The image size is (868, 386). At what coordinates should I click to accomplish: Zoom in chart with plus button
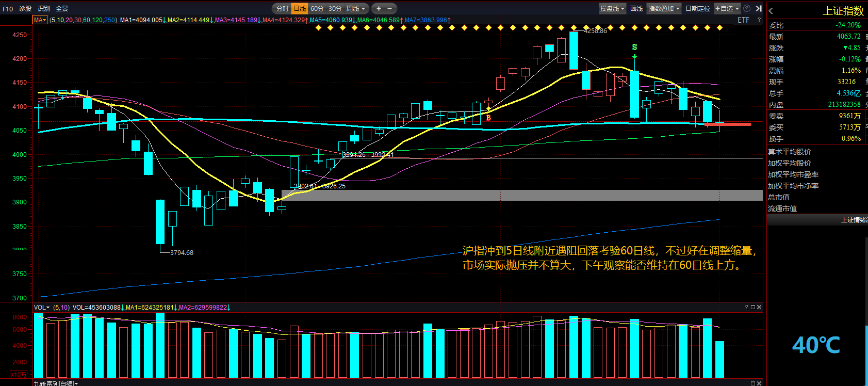click(379, 9)
